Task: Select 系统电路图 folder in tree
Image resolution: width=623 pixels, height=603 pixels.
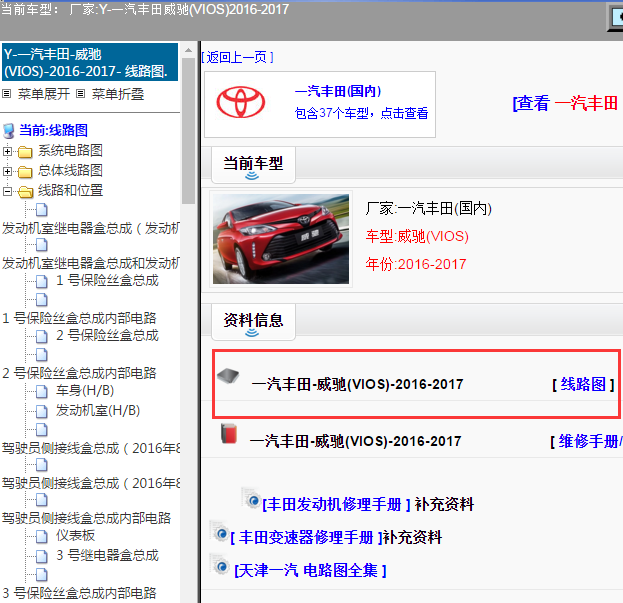Action: [70, 151]
